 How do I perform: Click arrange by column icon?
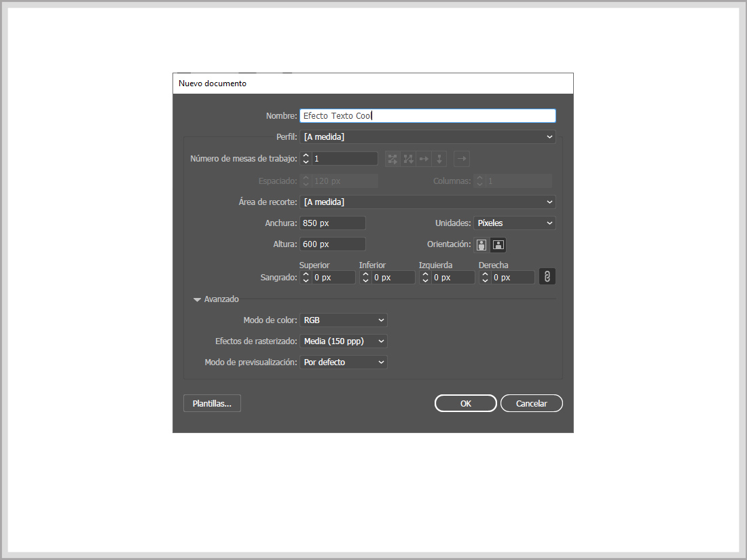439,159
